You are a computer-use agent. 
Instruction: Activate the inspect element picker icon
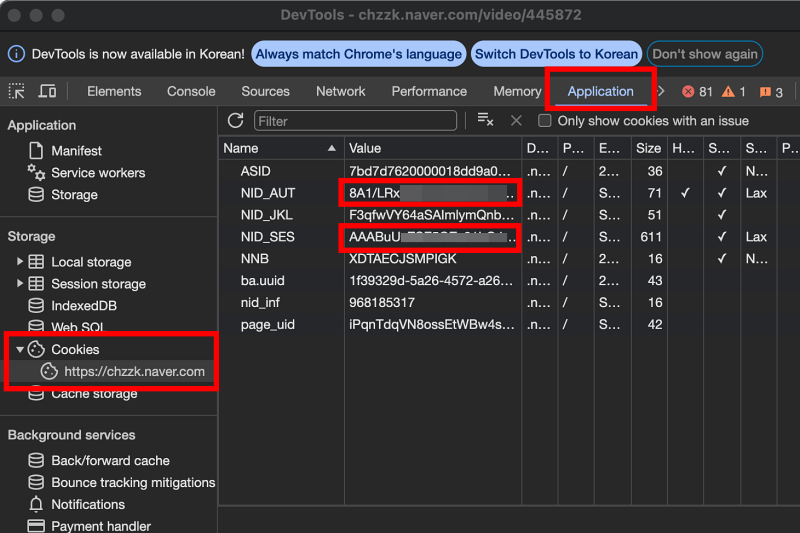click(x=16, y=91)
